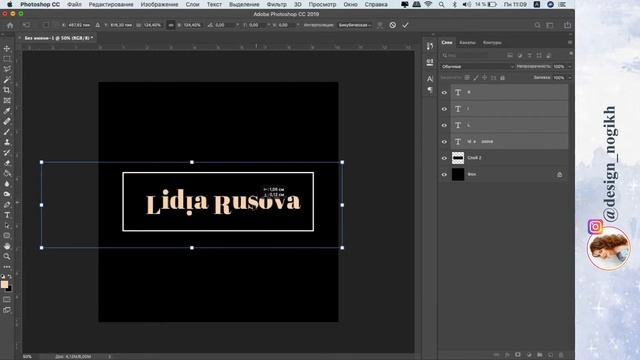Select the Zoom tool

(x=7, y=256)
